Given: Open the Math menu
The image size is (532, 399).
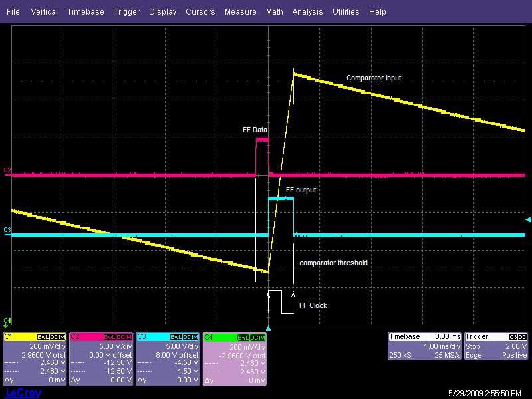Looking at the screenshot, I should coord(274,12).
